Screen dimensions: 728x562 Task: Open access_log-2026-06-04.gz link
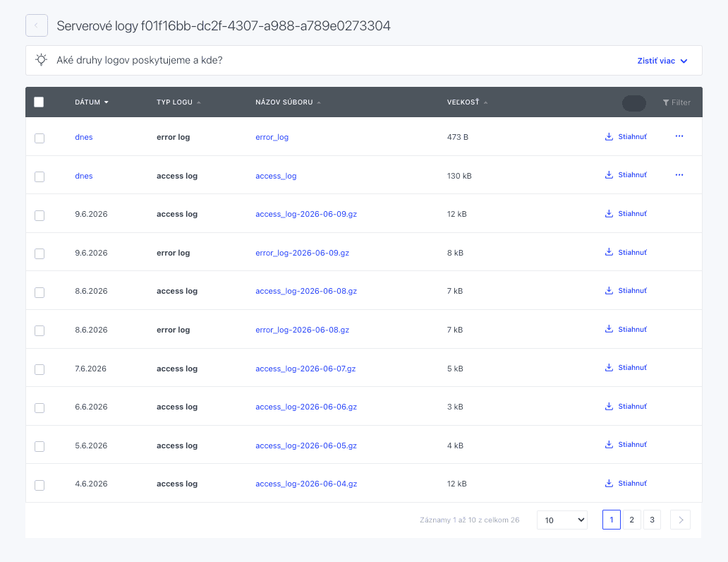pyautogui.click(x=306, y=484)
